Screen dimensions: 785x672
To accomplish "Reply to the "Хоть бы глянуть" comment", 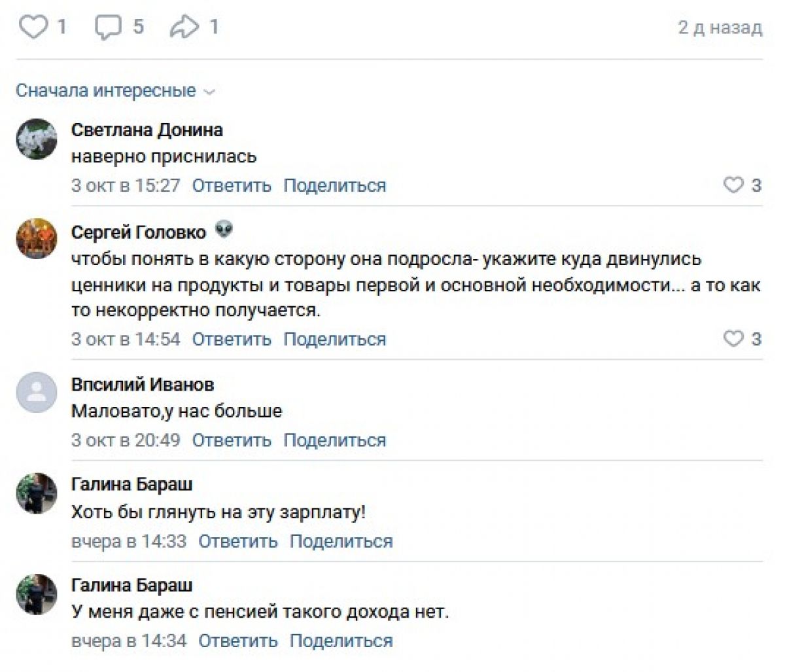I will [237, 541].
